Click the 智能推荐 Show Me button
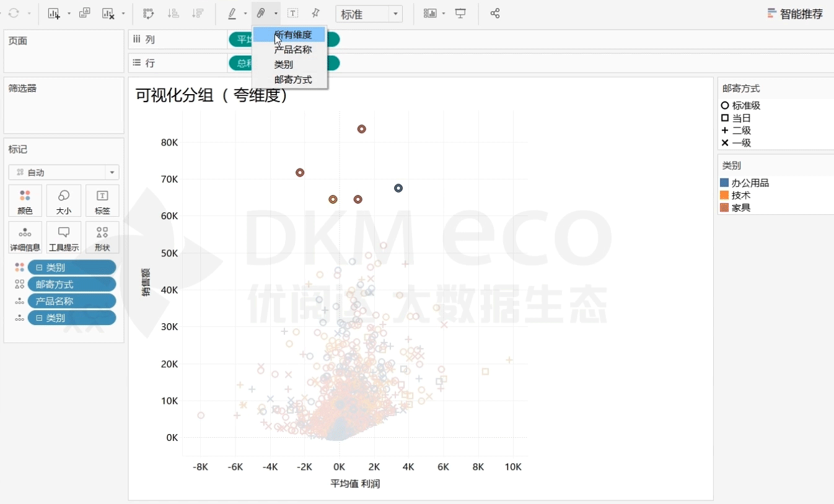 pos(795,14)
